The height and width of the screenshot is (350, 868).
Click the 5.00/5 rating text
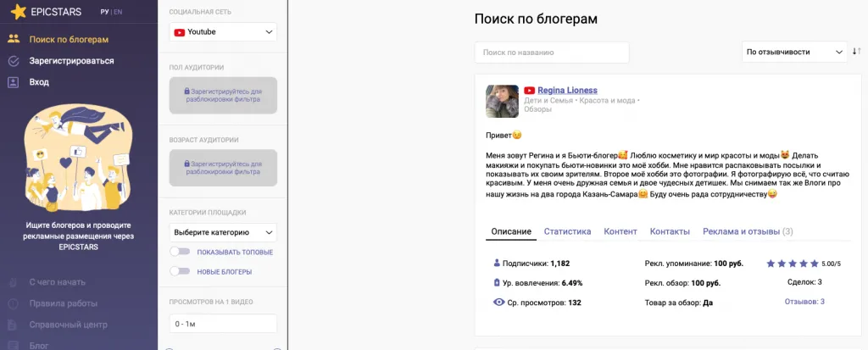click(x=832, y=264)
